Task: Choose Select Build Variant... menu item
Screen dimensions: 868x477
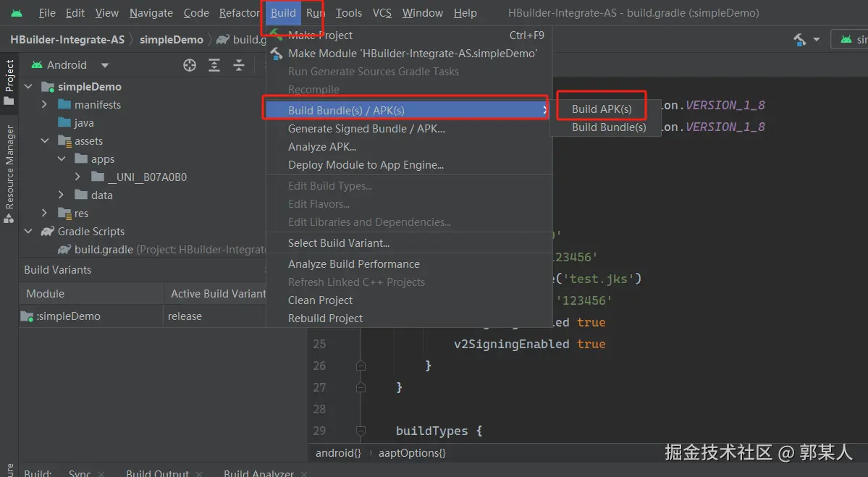Action: tap(409, 243)
